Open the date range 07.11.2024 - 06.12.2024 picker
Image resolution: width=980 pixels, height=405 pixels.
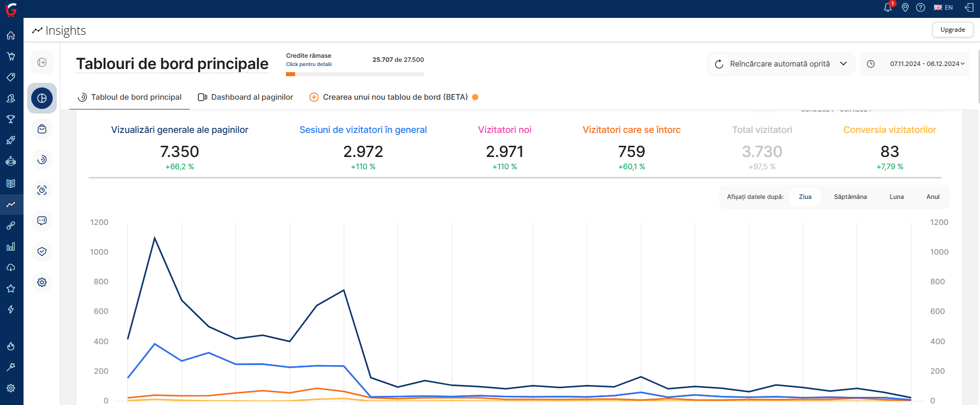927,64
